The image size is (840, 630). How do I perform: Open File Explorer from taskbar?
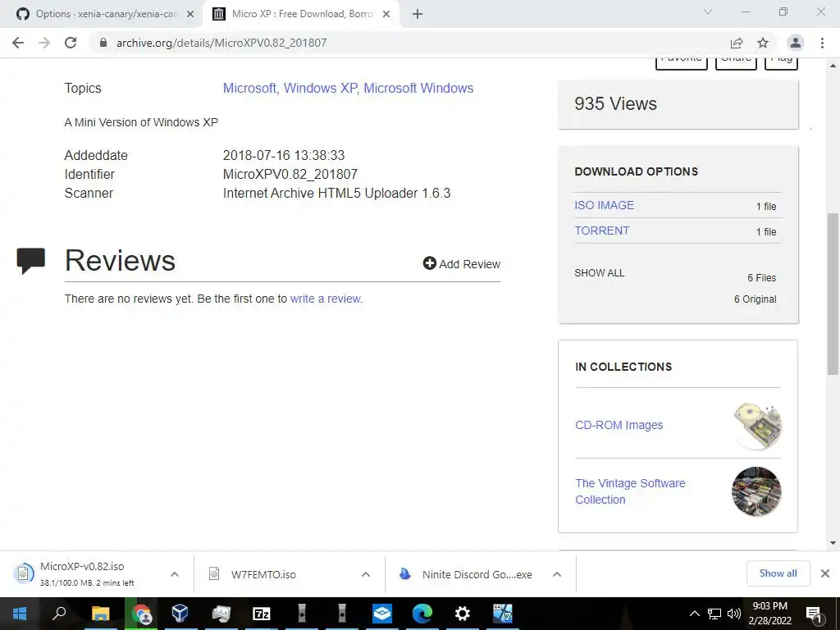coord(100,614)
